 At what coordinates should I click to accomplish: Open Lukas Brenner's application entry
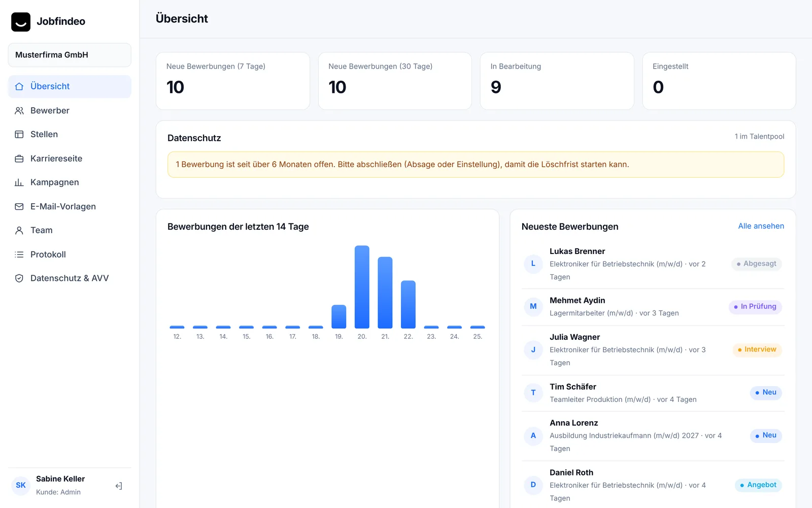click(653, 264)
